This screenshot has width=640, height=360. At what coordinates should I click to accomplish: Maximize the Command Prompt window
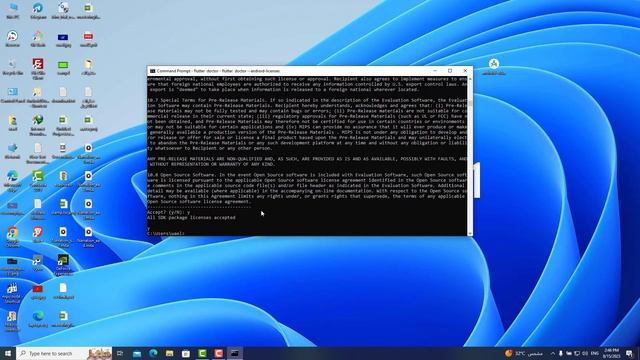click(x=450, y=71)
